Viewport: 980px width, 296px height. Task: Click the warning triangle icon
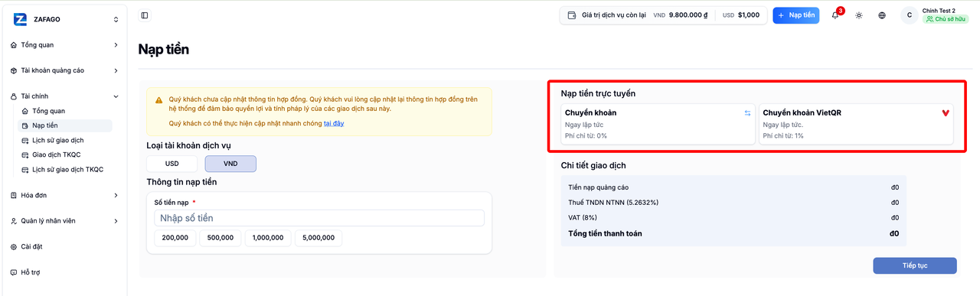[158, 100]
